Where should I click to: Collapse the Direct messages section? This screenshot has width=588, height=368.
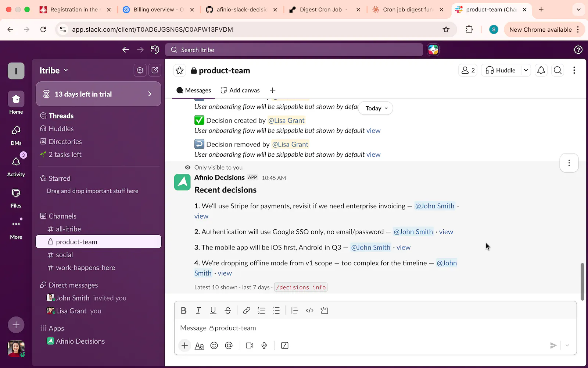(x=69, y=285)
